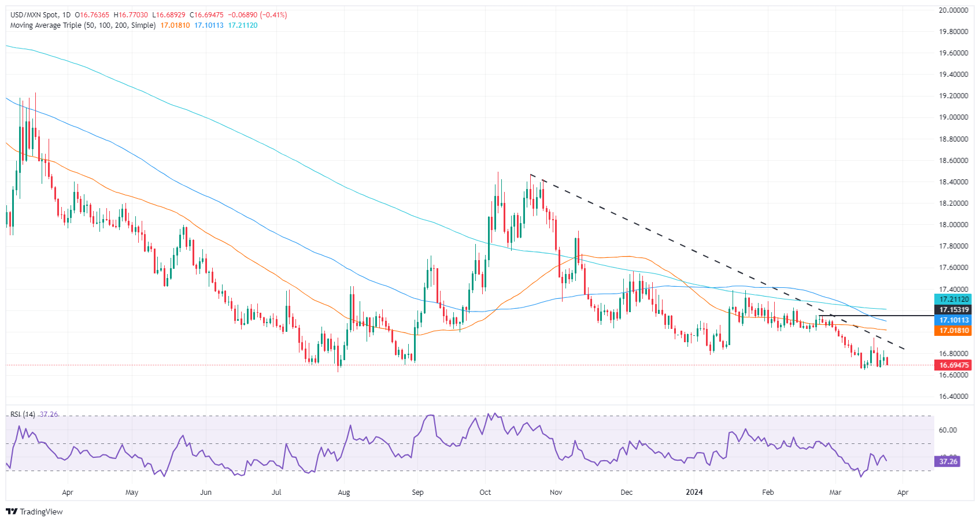Select the Oct marker on time axis
980x522 pixels.
tap(485, 493)
